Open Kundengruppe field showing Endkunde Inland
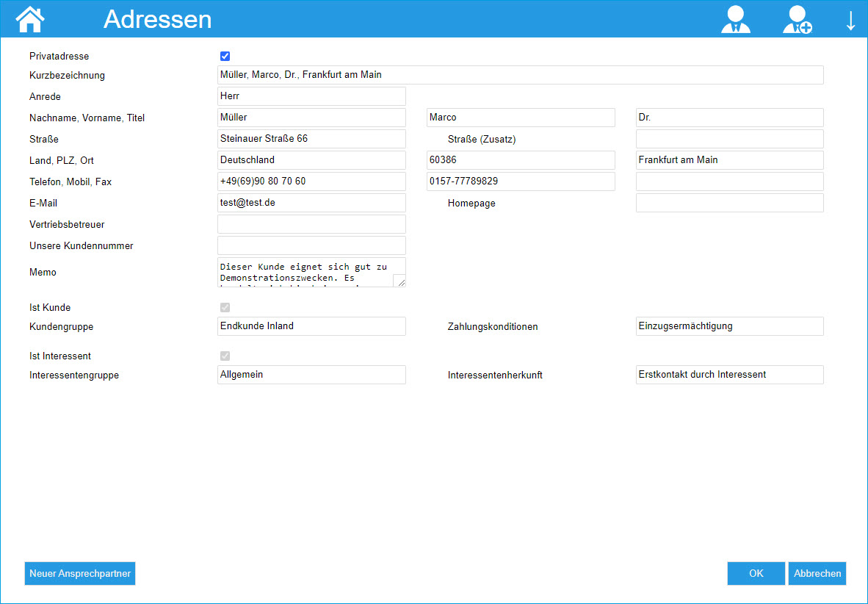This screenshot has height=604, width=868. (311, 326)
